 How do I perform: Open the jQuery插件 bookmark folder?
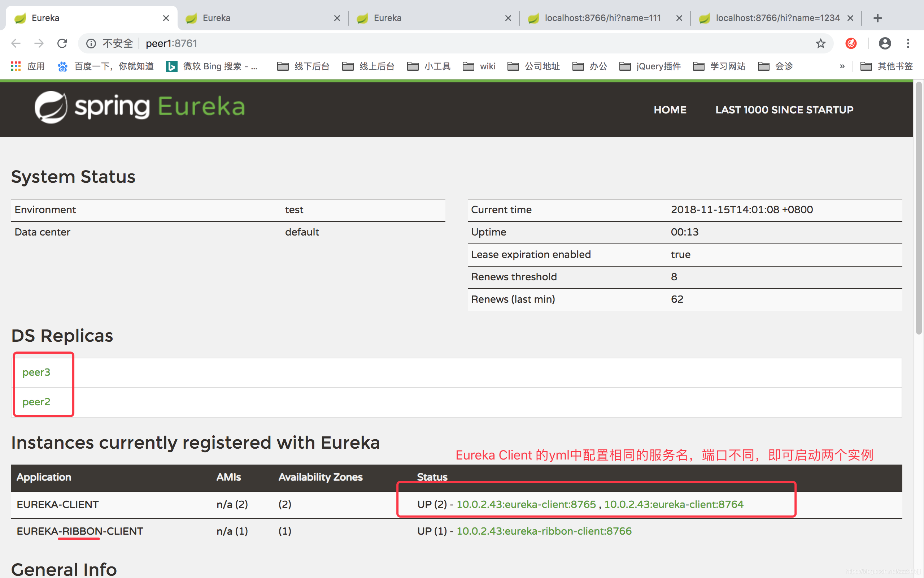pos(650,66)
